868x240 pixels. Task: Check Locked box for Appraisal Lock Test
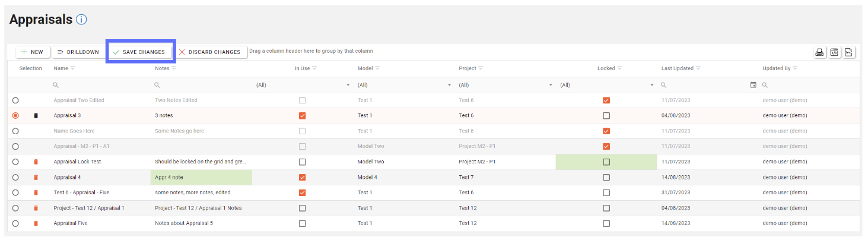point(606,162)
